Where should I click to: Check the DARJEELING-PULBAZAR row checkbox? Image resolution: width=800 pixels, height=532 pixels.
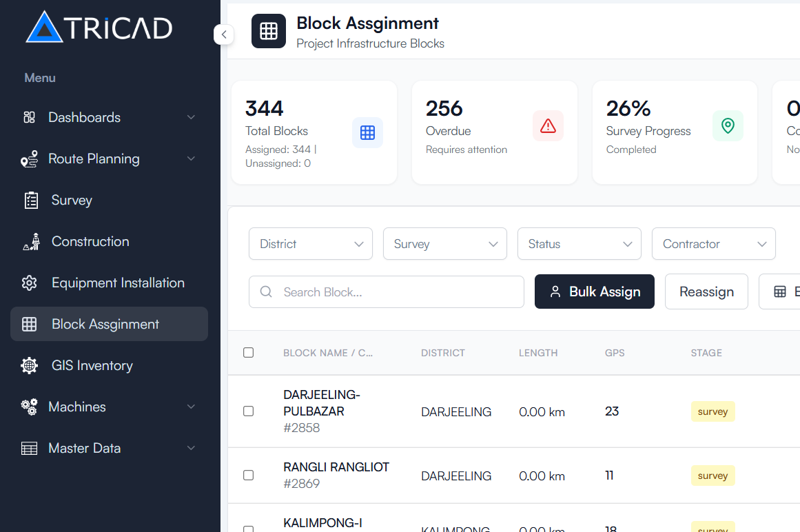tap(249, 411)
